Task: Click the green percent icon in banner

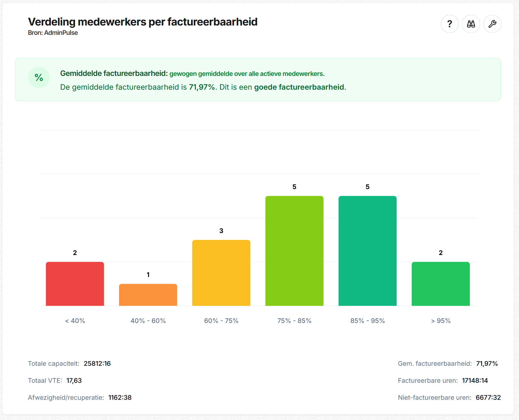Action: click(39, 78)
